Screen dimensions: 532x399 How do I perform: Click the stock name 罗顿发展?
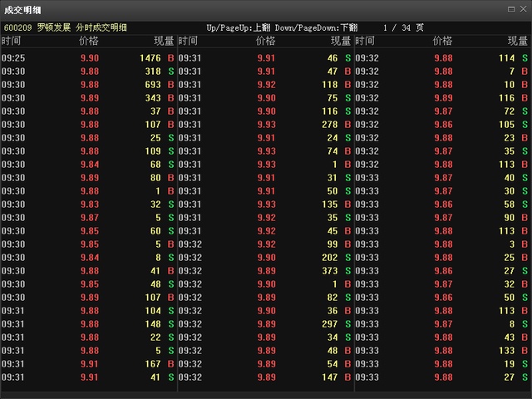click(54, 27)
